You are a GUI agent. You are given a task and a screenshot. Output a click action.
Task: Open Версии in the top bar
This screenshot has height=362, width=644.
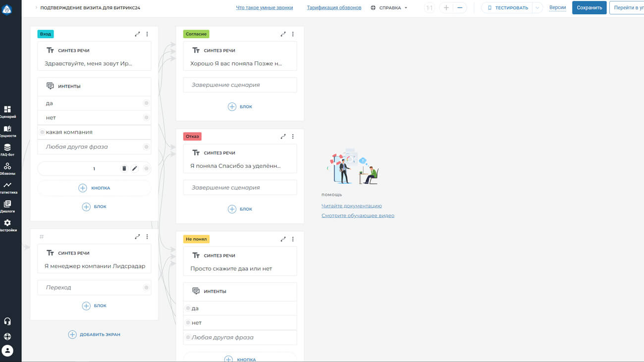coord(557,7)
